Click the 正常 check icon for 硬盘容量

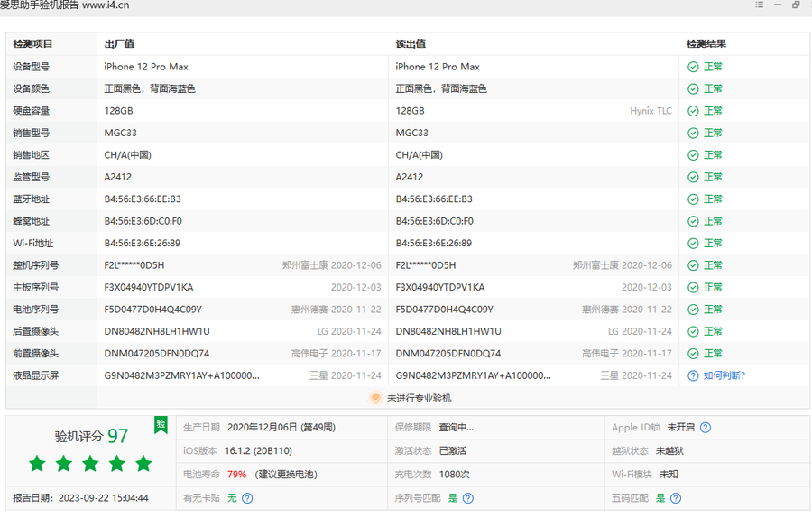pos(693,111)
